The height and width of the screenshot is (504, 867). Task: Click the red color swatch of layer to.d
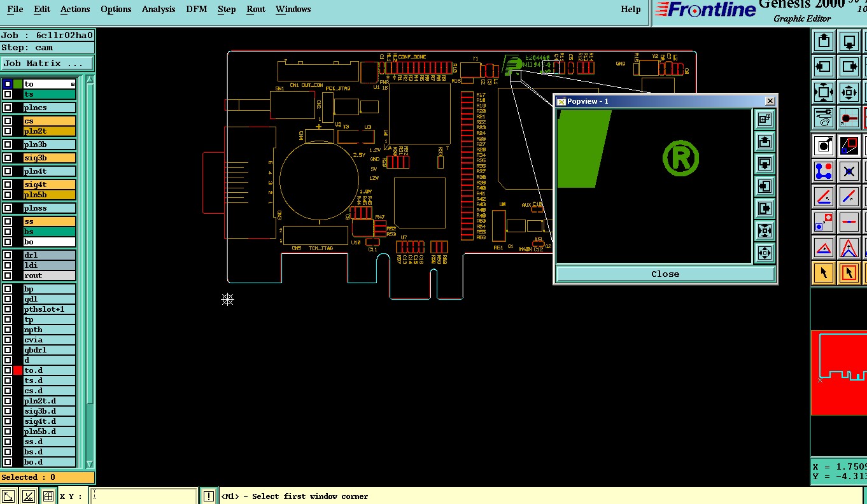click(18, 370)
